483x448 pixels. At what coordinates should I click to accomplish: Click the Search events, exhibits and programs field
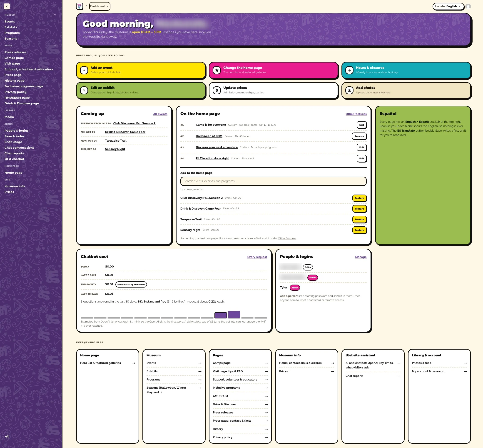(273, 181)
